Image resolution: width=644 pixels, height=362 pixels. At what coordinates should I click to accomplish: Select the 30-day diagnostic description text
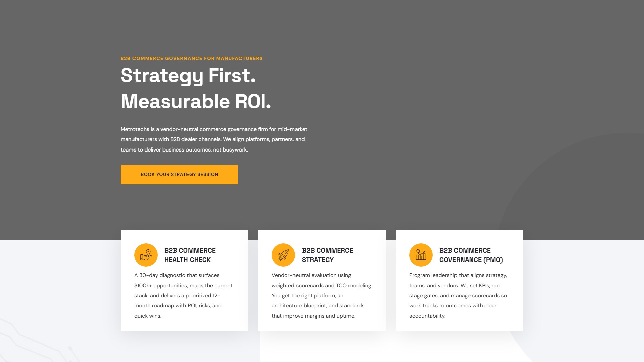point(183,295)
